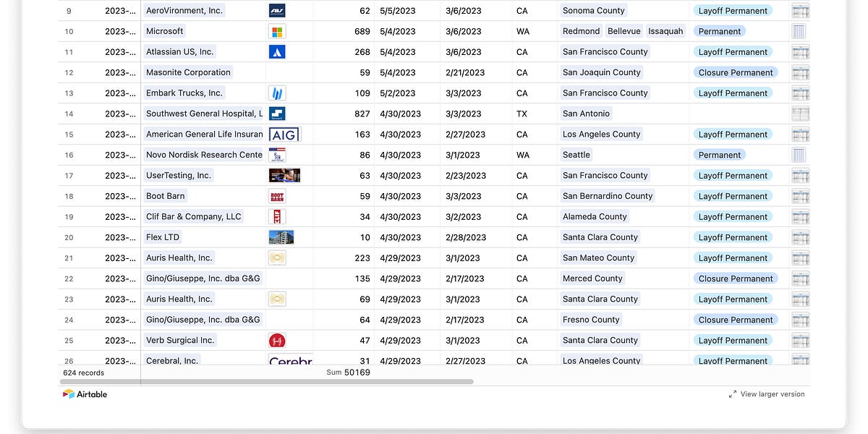Open the View larger version link
This screenshot has width=868, height=434.
click(x=772, y=394)
